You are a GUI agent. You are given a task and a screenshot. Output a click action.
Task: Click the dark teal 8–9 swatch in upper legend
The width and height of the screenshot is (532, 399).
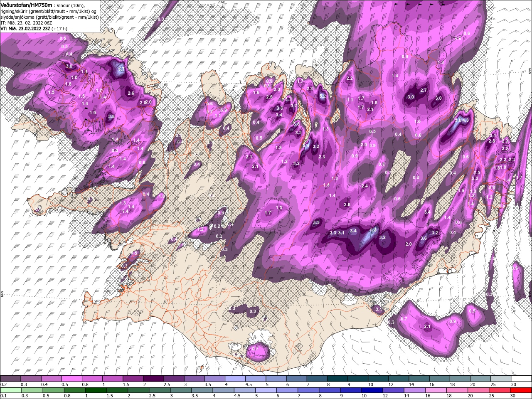click(x=337, y=379)
